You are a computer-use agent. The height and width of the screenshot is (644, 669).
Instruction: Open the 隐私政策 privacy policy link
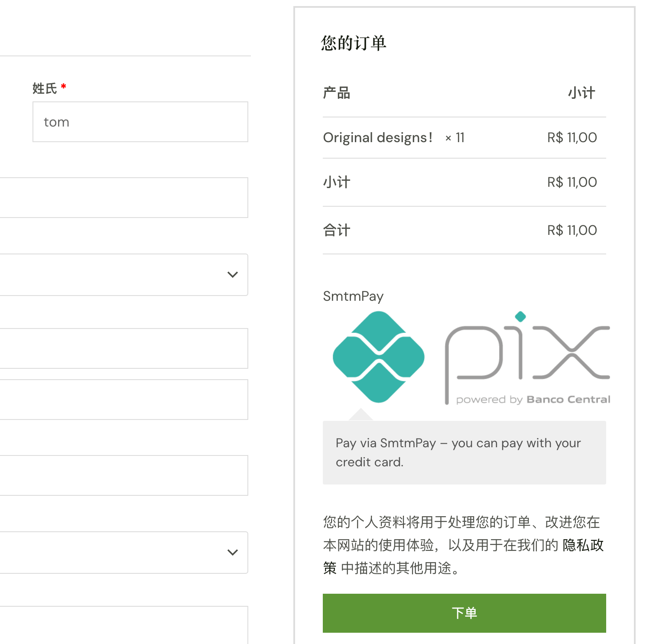[x=583, y=545]
